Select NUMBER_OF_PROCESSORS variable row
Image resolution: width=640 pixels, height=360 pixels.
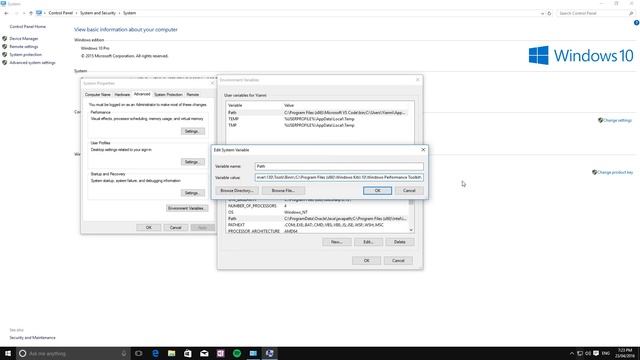(x=317, y=206)
